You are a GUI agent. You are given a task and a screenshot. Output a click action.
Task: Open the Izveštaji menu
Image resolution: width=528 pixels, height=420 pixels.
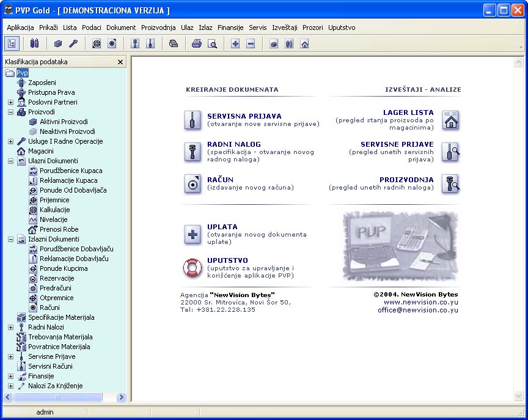pyautogui.click(x=284, y=28)
